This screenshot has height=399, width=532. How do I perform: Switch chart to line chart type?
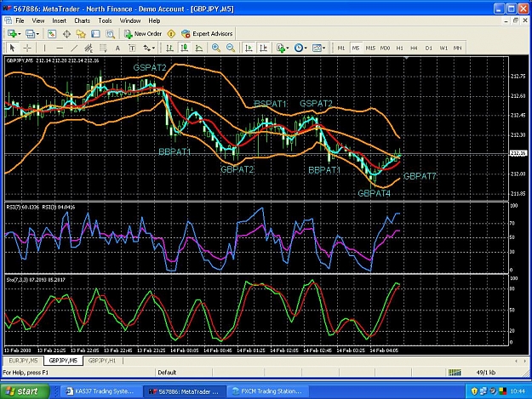point(199,48)
